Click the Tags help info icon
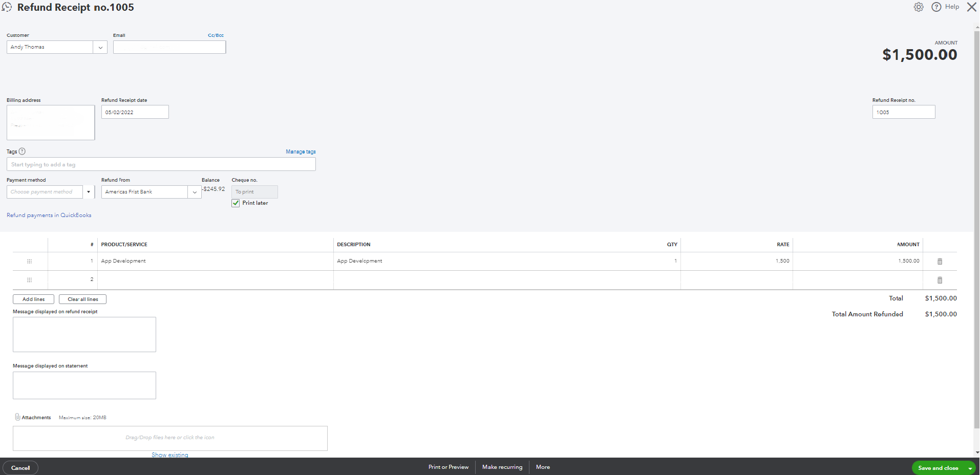980x475 pixels. click(x=22, y=152)
